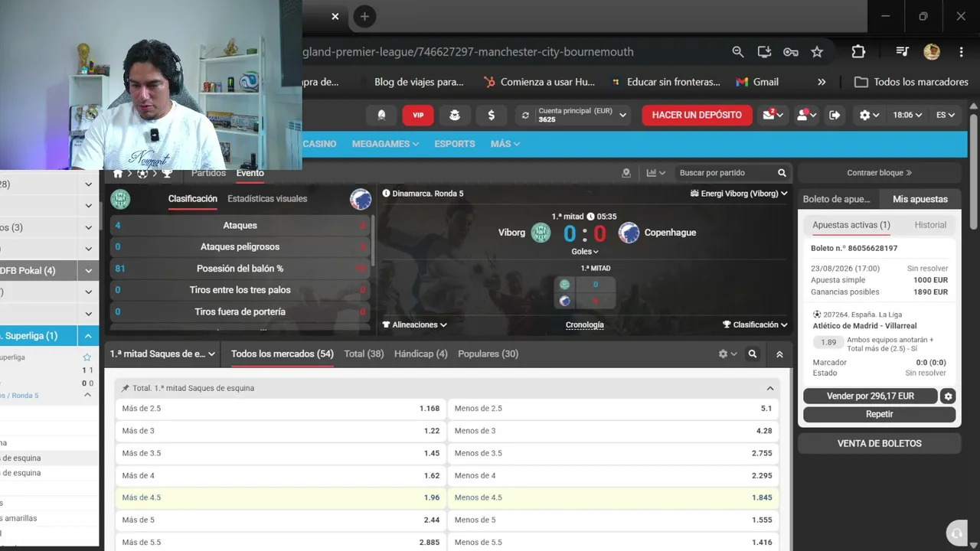This screenshot has height=551, width=980.
Task: Click the install app icon in address bar
Action: (x=764, y=52)
